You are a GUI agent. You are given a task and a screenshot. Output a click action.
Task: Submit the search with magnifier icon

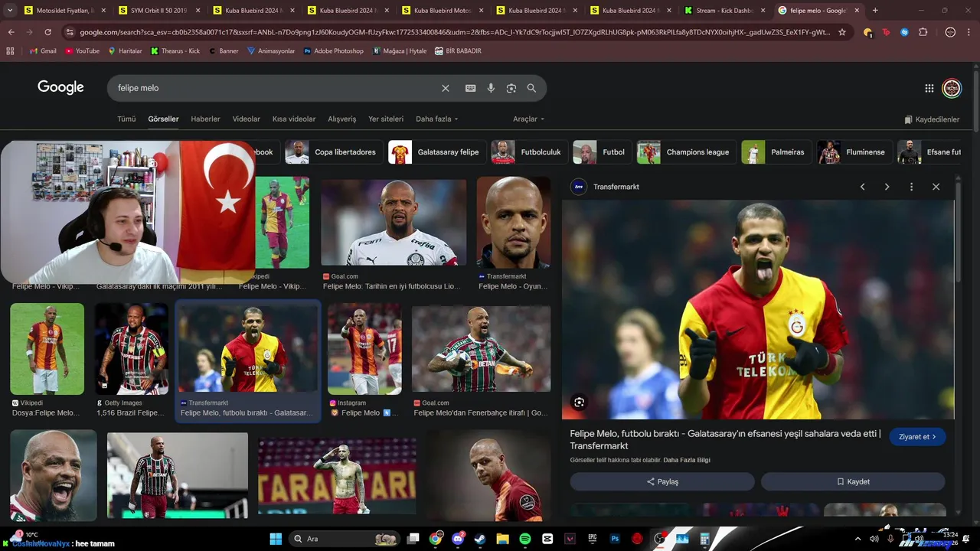click(531, 88)
